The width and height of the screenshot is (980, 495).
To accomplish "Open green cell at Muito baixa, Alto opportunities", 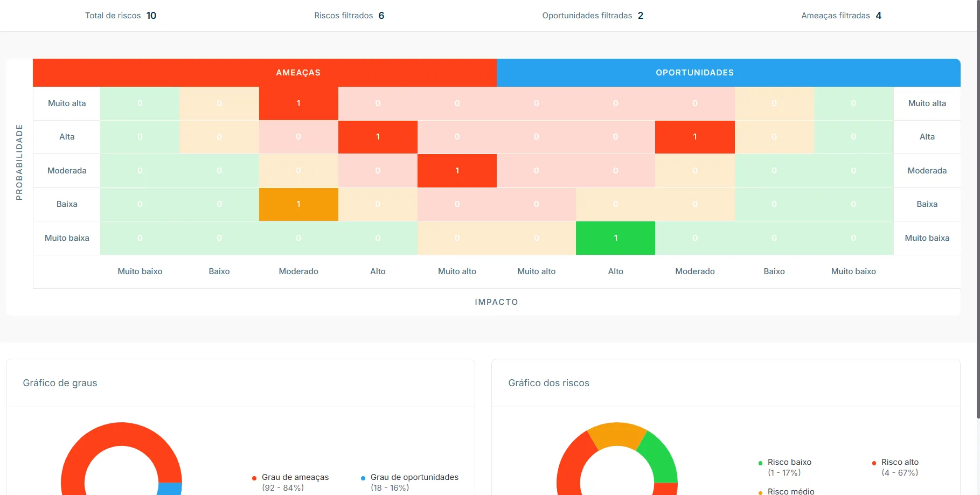I will (615, 238).
